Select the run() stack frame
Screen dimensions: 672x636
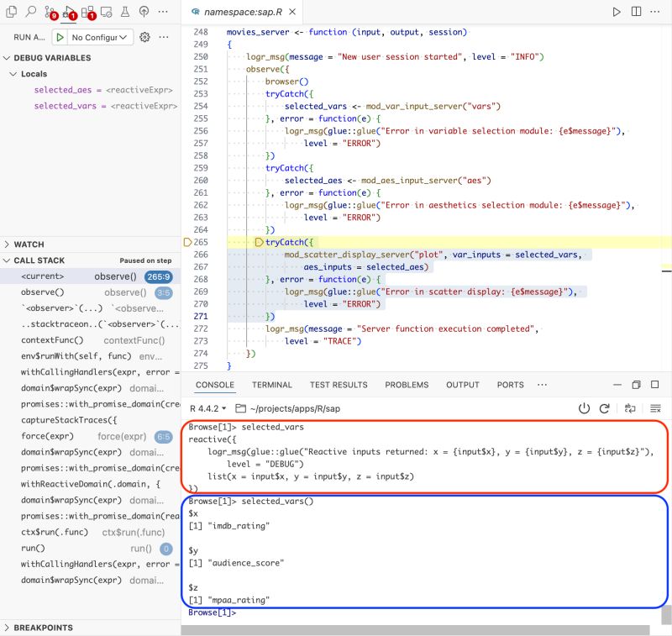tap(91, 548)
